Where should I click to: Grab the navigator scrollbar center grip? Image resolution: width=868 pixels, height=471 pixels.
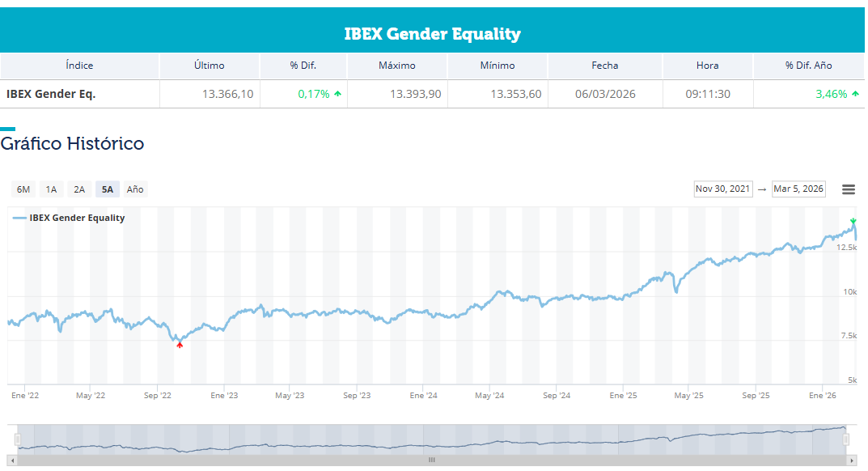pyautogui.click(x=432, y=460)
